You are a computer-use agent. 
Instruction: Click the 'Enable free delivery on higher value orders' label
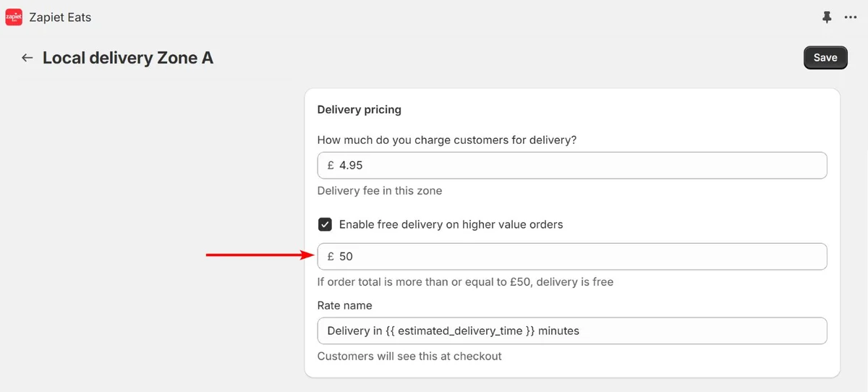point(451,224)
